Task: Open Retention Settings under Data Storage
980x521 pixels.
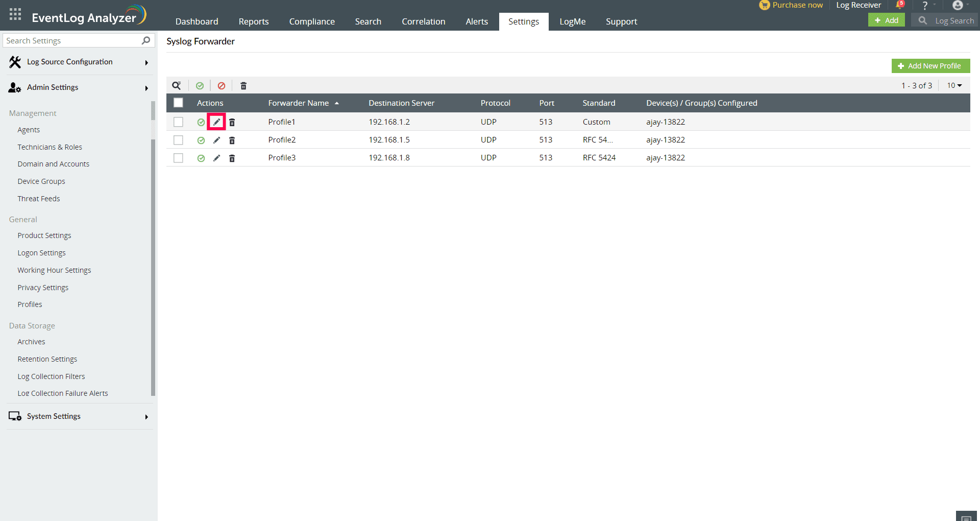Action: 47,359
